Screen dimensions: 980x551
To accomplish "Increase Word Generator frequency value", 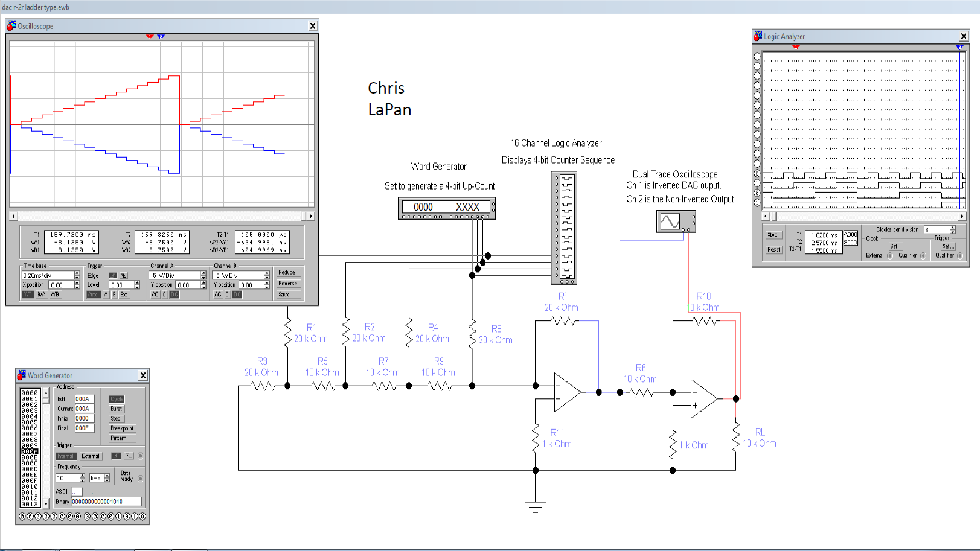I will pyautogui.click(x=82, y=476).
